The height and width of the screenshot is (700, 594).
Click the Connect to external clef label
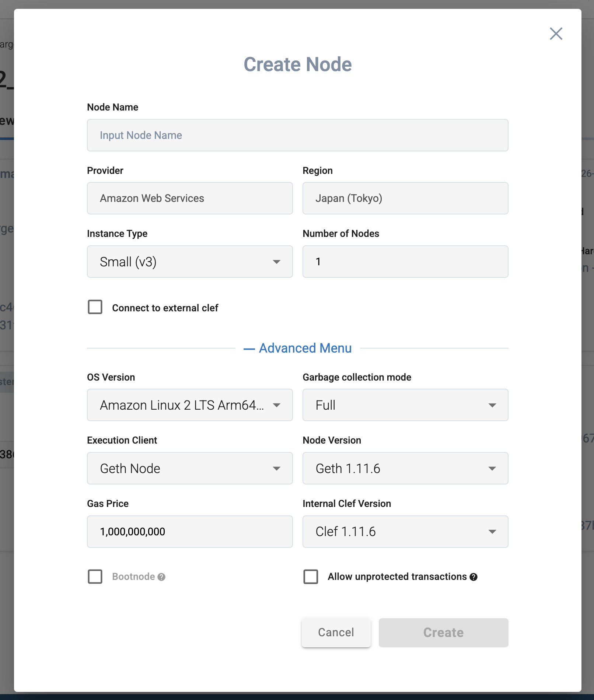(x=165, y=308)
